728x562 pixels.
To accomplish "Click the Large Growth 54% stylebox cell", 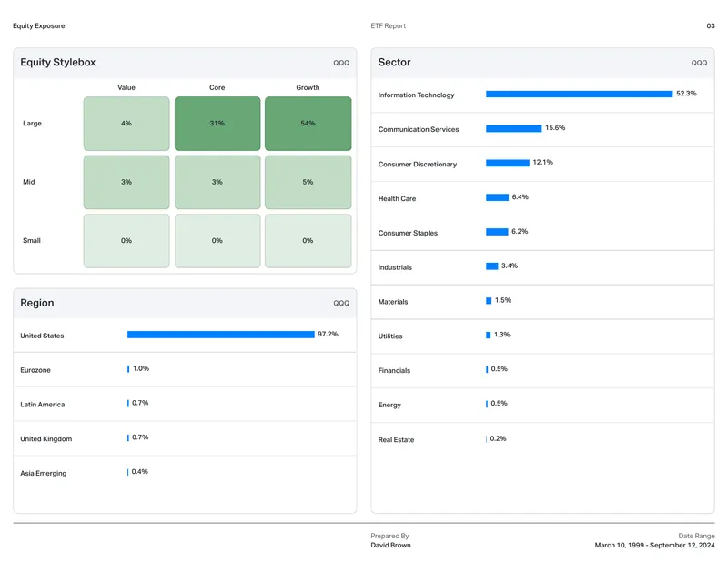I will coord(308,124).
